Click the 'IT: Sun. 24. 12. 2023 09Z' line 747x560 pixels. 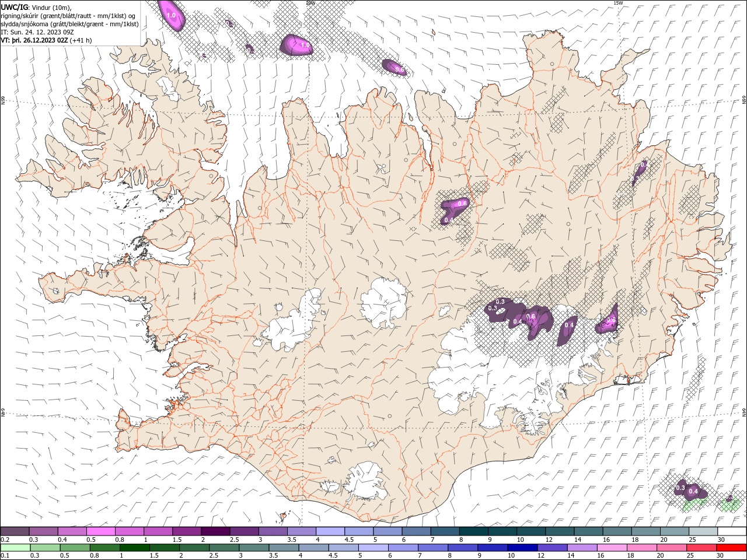coord(37,32)
